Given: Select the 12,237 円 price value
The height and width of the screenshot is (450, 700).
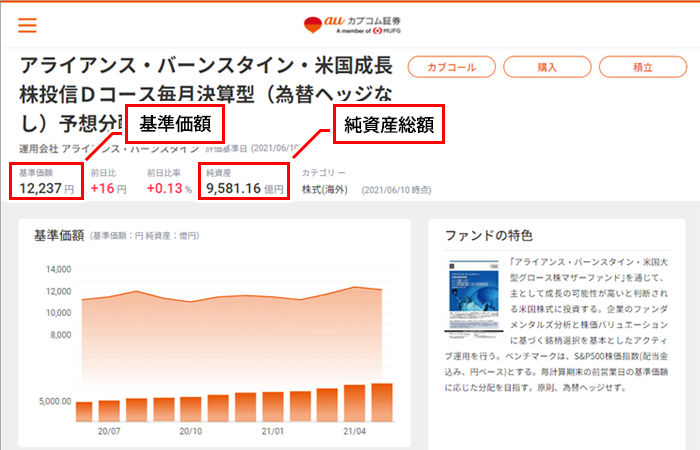Looking at the screenshot, I should [x=46, y=188].
